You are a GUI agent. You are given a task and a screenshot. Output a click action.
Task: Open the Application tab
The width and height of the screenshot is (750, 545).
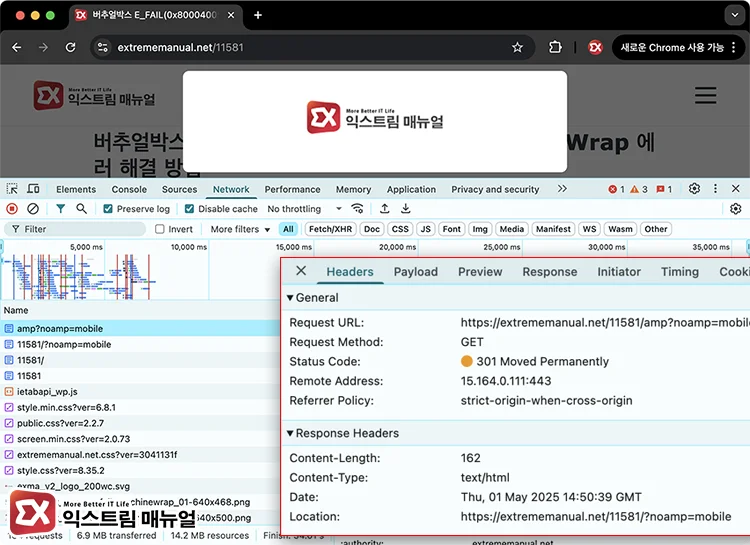[x=411, y=189]
